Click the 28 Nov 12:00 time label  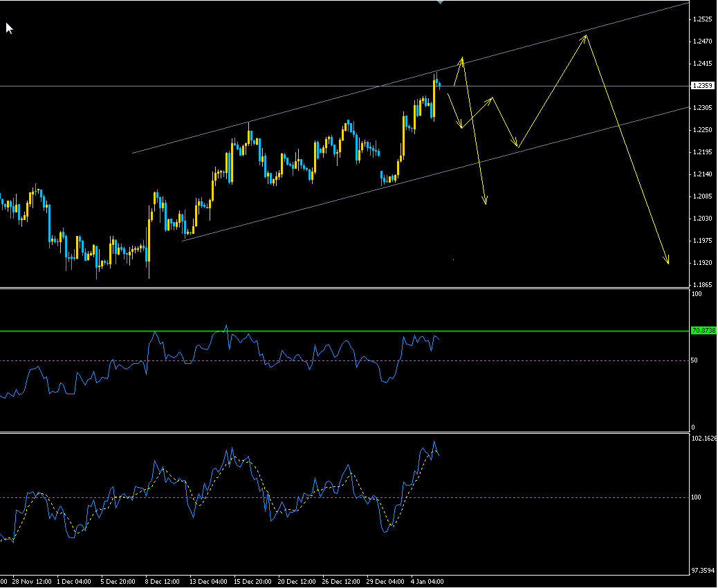(33, 582)
